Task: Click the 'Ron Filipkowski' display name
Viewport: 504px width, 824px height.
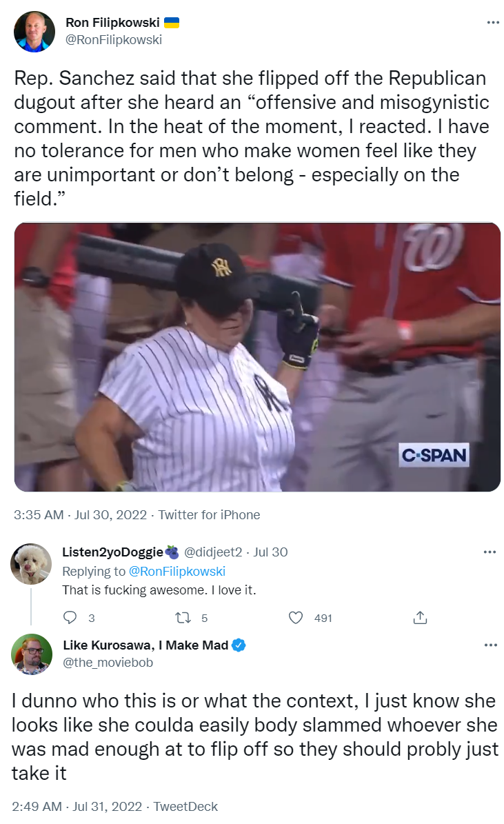Action: tap(113, 23)
